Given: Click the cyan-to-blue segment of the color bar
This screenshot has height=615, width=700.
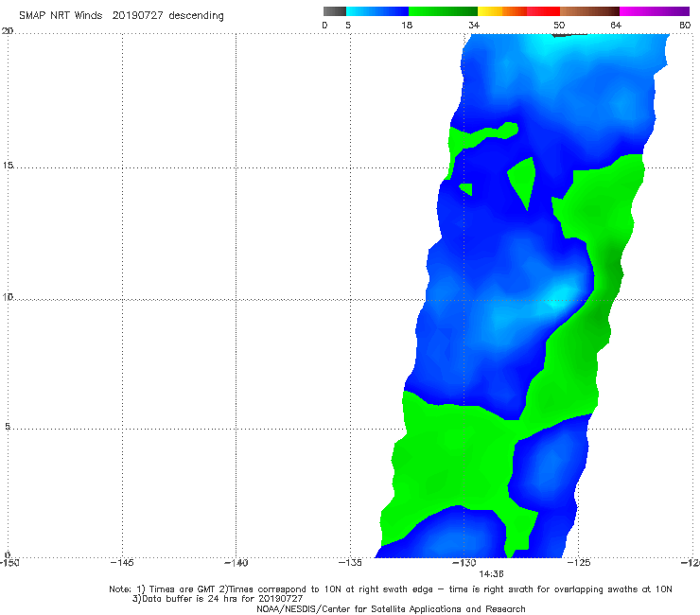Looking at the screenshot, I should (377, 11).
